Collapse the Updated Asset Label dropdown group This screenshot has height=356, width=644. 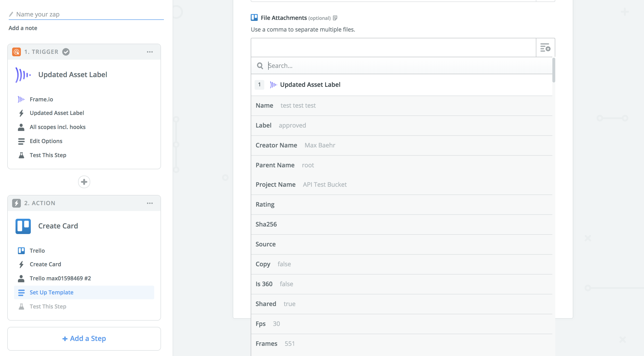pos(310,85)
